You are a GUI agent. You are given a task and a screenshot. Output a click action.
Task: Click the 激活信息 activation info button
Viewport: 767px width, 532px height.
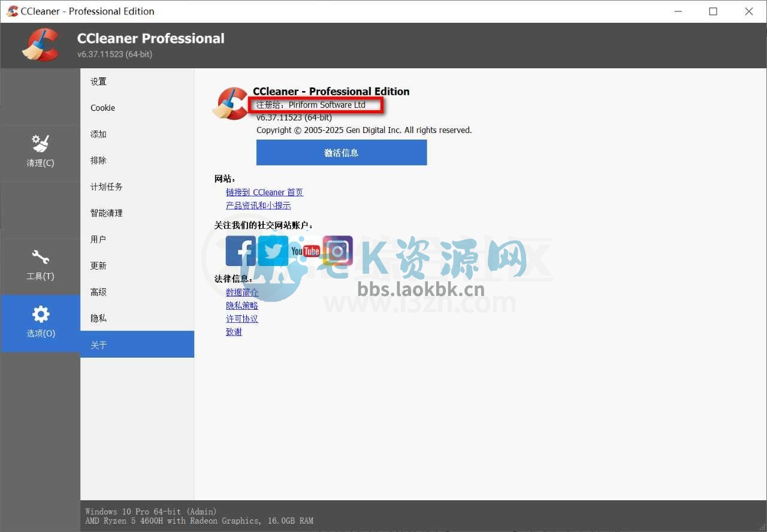[x=342, y=153]
